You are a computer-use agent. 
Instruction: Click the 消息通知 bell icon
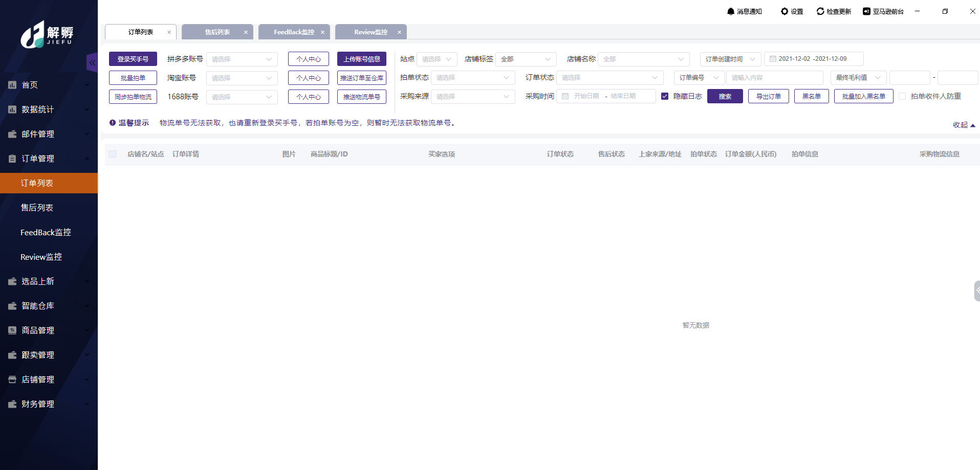(731, 11)
